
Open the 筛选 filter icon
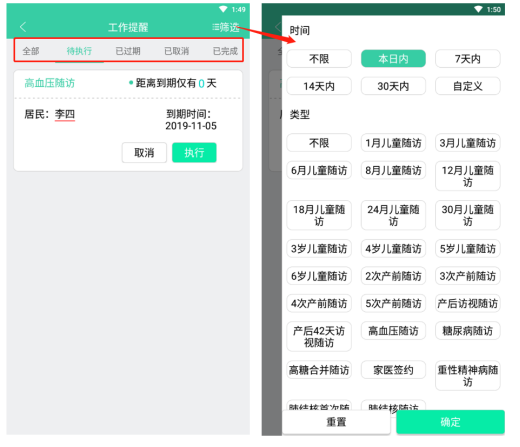tap(226, 27)
